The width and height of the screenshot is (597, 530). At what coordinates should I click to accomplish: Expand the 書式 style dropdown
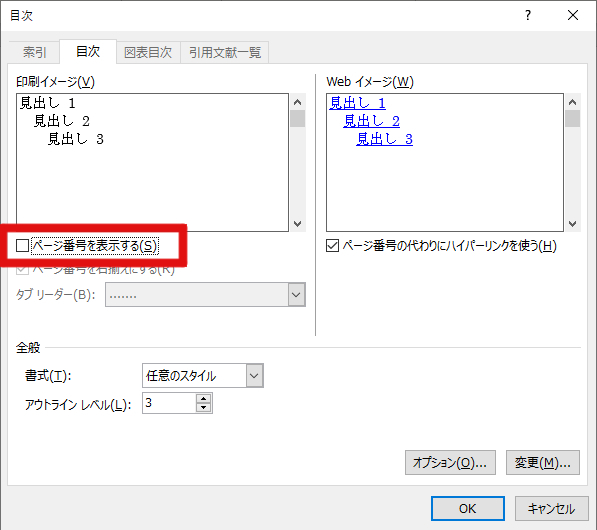coord(254,376)
